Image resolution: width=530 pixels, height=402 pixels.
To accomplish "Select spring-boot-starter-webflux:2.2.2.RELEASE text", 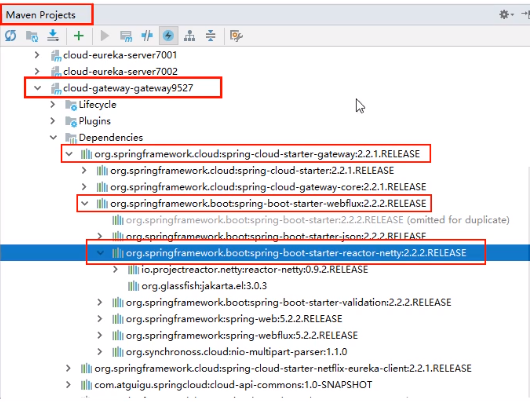I will [268, 203].
